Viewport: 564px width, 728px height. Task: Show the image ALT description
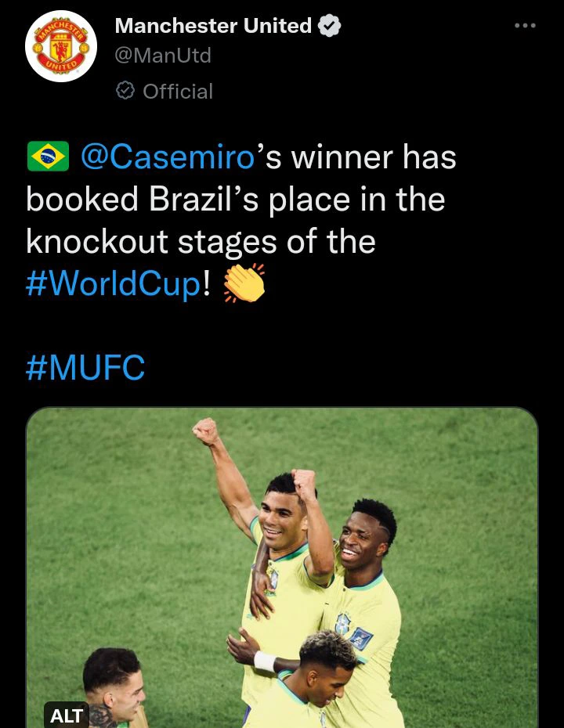point(67,715)
